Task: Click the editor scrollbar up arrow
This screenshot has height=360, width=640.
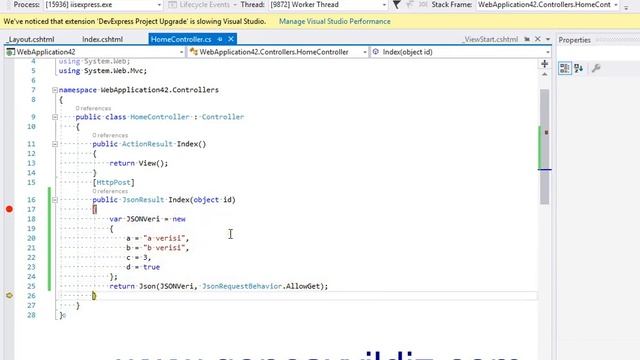Action: click(x=544, y=75)
